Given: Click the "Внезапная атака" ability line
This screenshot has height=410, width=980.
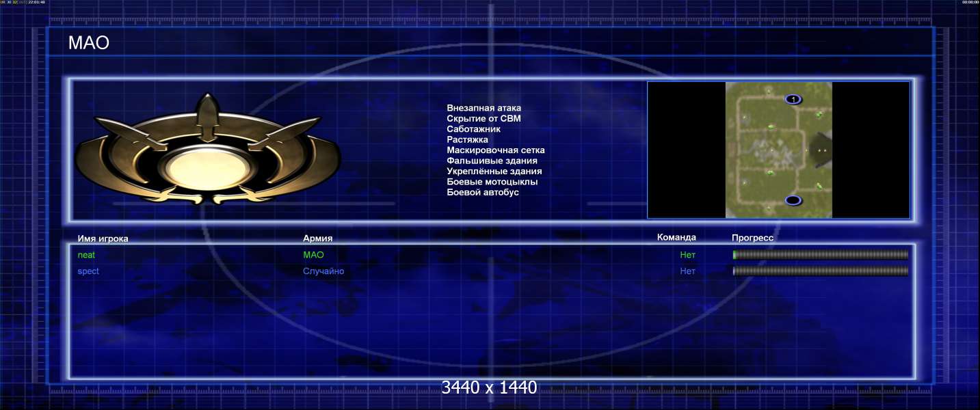Looking at the screenshot, I should pyautogui.click(x=484, y=108).
